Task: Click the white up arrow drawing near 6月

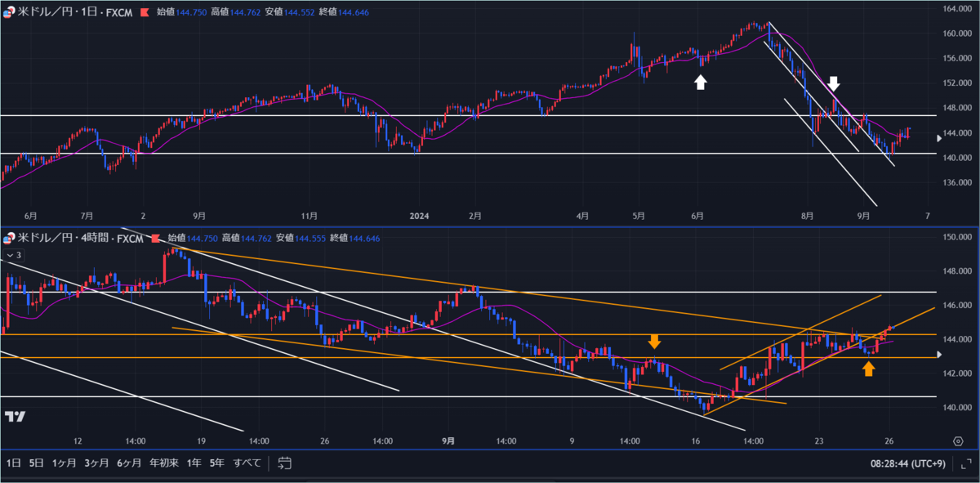Action: [701, 80]
